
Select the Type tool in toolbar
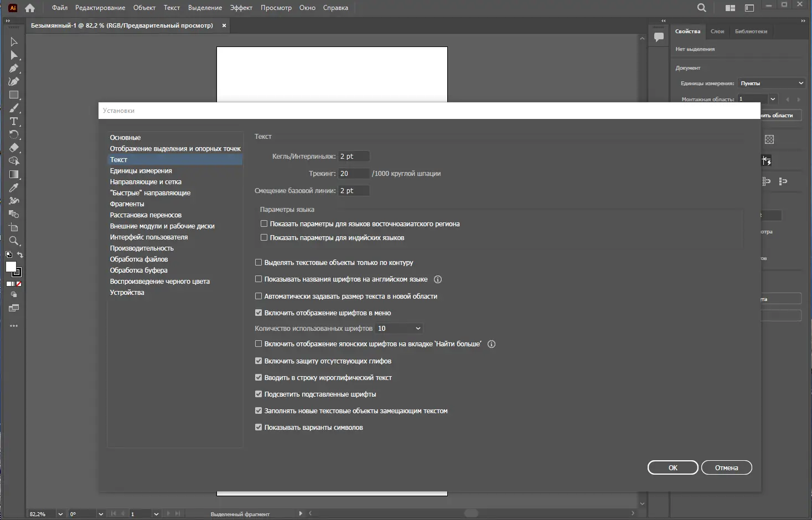pyautogui.click(x=14, y=121)
